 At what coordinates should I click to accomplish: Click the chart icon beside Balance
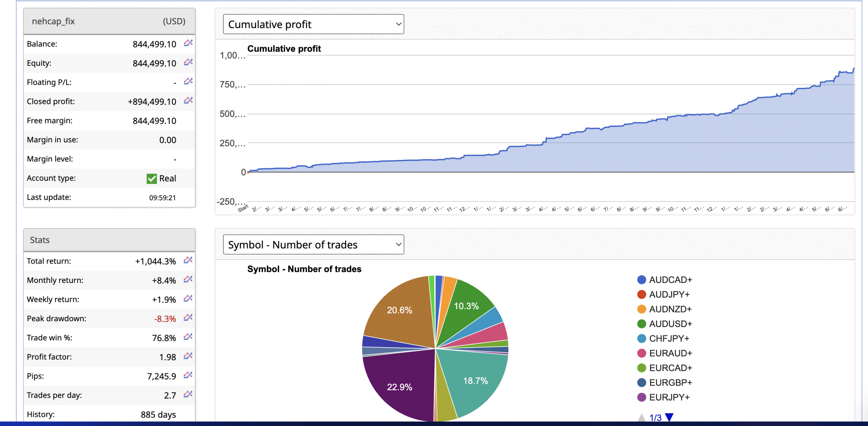pos(188,43)
